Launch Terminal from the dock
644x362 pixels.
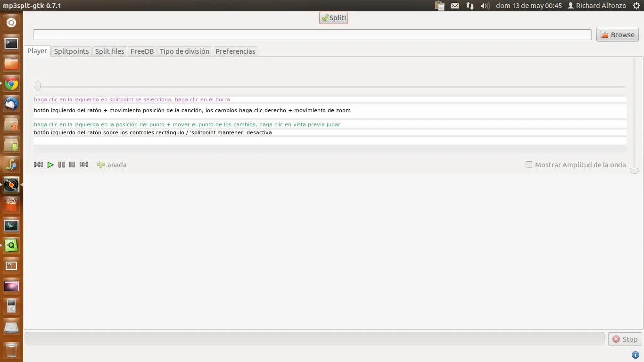11,43
